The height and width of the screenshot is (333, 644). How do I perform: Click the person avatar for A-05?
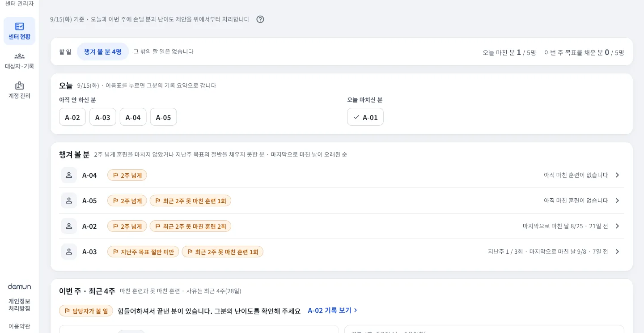69,201
